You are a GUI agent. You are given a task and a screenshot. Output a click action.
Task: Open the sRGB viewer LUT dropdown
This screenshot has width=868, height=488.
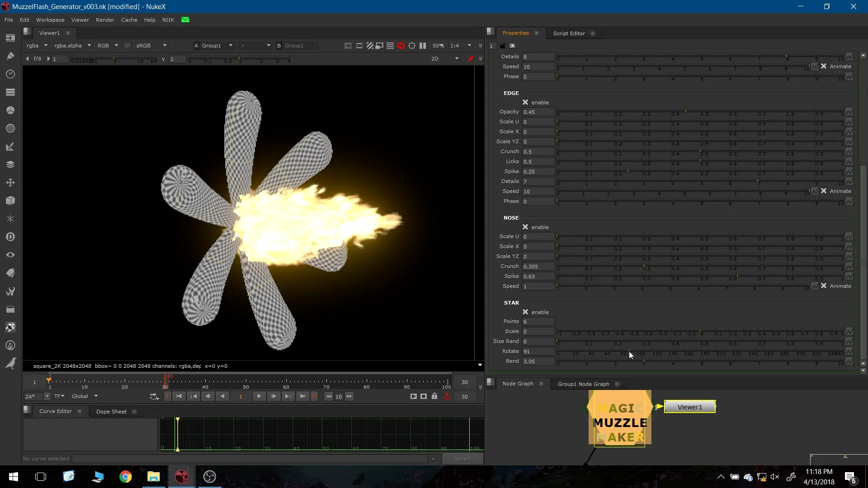[x=151, y=46]
